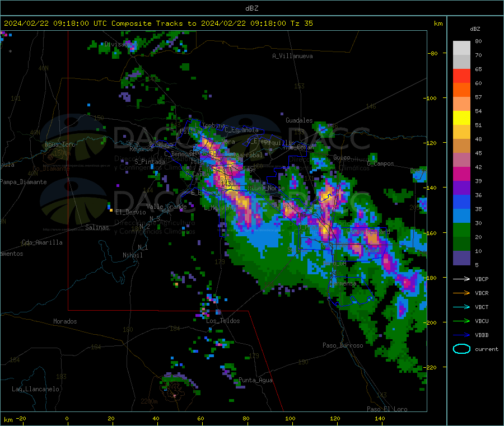Click the 2200m elevation label

click(149, 401)
